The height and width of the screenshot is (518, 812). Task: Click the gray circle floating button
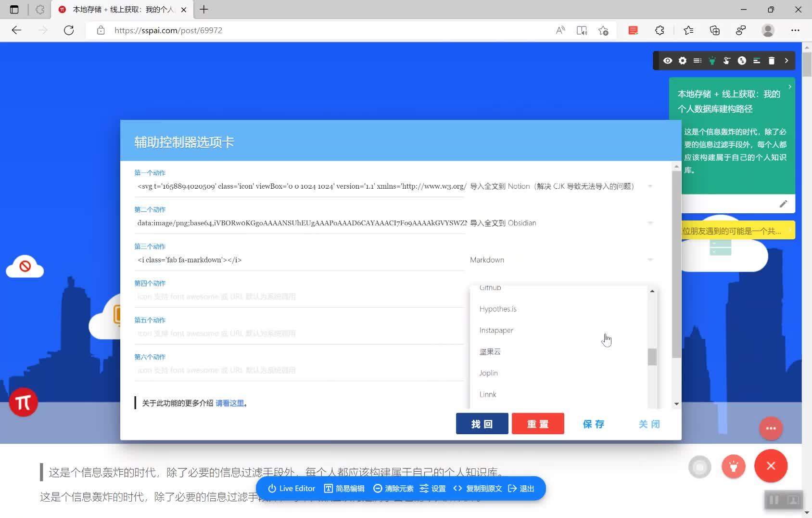click(x=699, y=466)
